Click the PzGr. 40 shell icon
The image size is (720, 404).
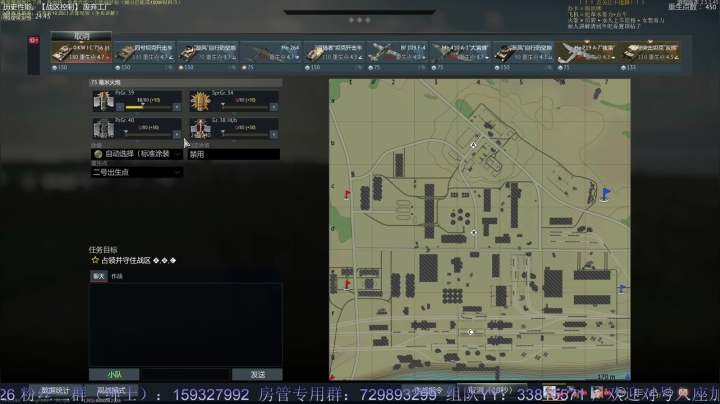click(103, 129)
